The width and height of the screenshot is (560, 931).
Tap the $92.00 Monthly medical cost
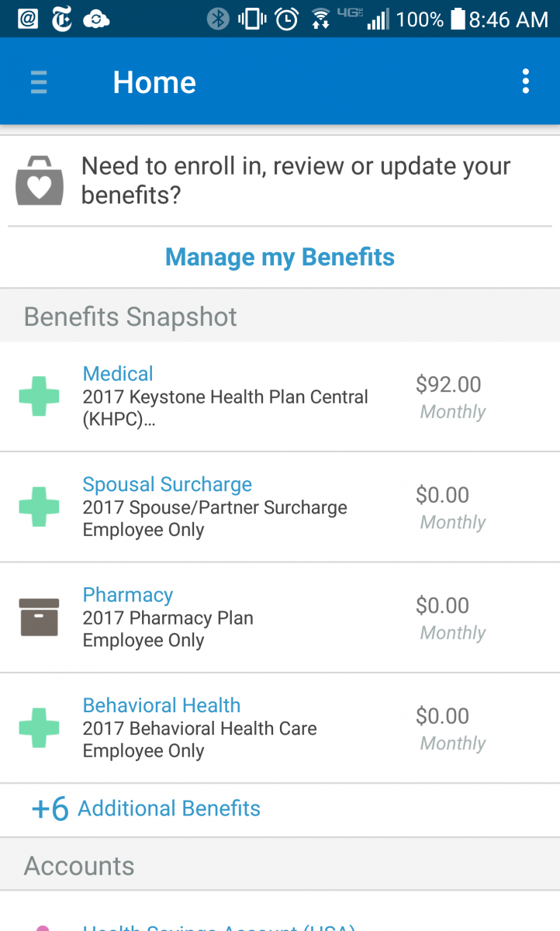(449, 396)
